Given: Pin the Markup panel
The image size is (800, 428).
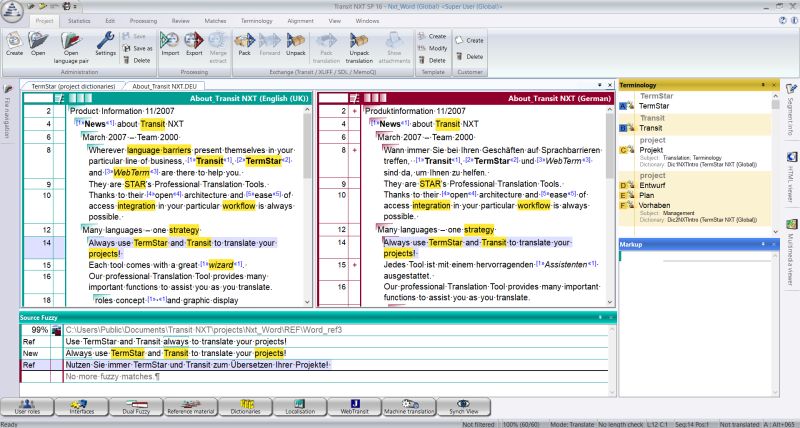Looking at the screenshot, I should 763,244.
